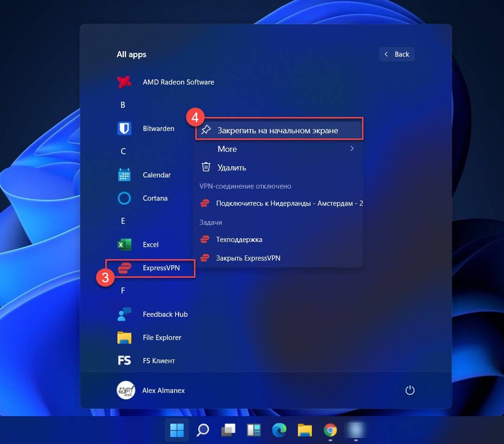Open the Widgets taskbar icon

pyautogui.click(x=253, y=430)
